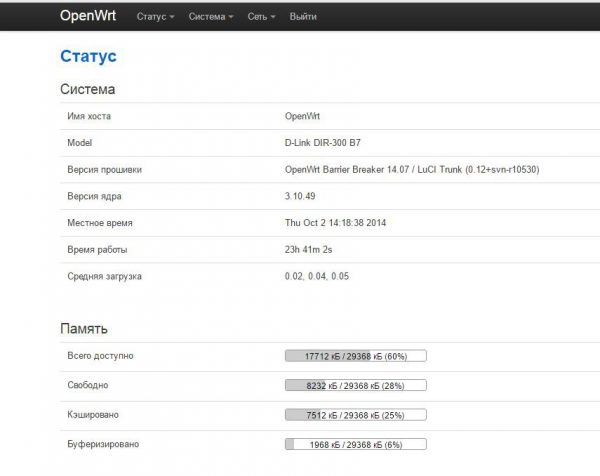Click the OpenWrt brand logo link

point(88,16)
